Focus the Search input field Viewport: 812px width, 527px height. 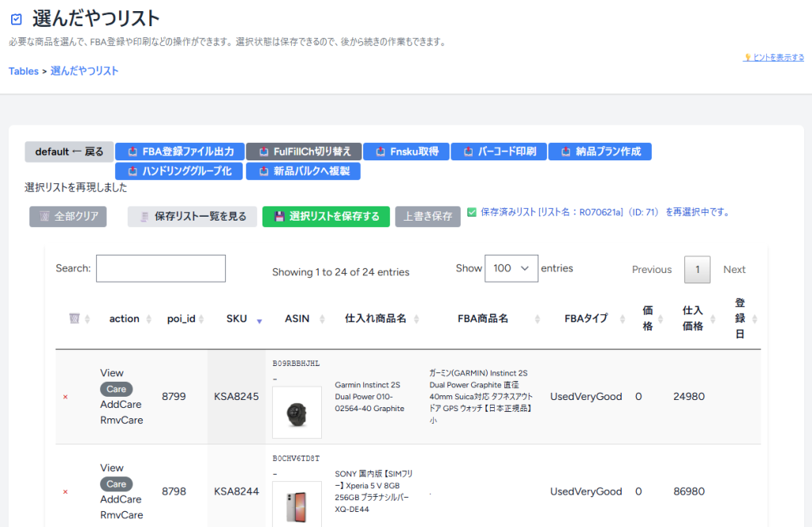click(x=161, y=268)
